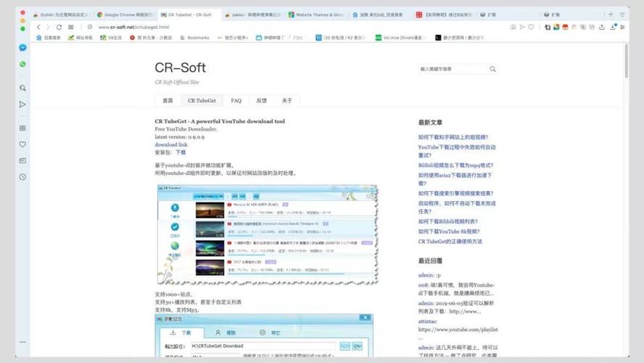644x363 pixels.
Task: Open article CR TubeGet的正确使用方法
Action: [x=450, y=242]
